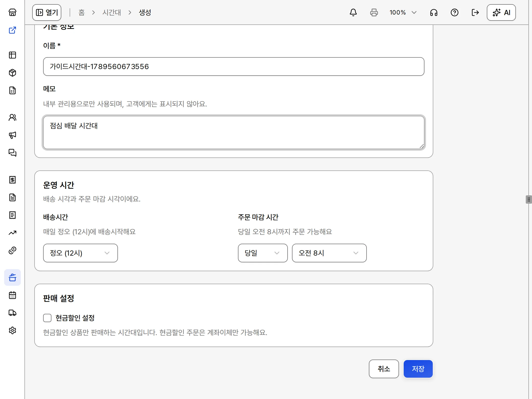Open delivery truck icon in sidebar
Screen dimensions: 532x399
(12, 313)
